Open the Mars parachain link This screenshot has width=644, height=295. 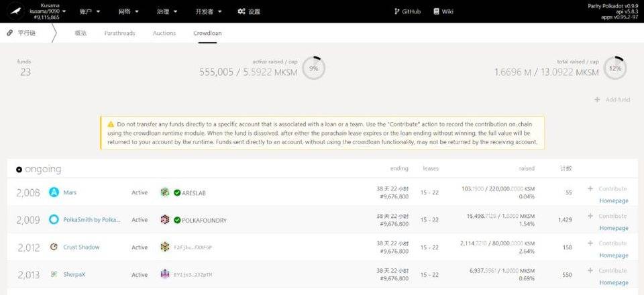[x=70, y=192]
